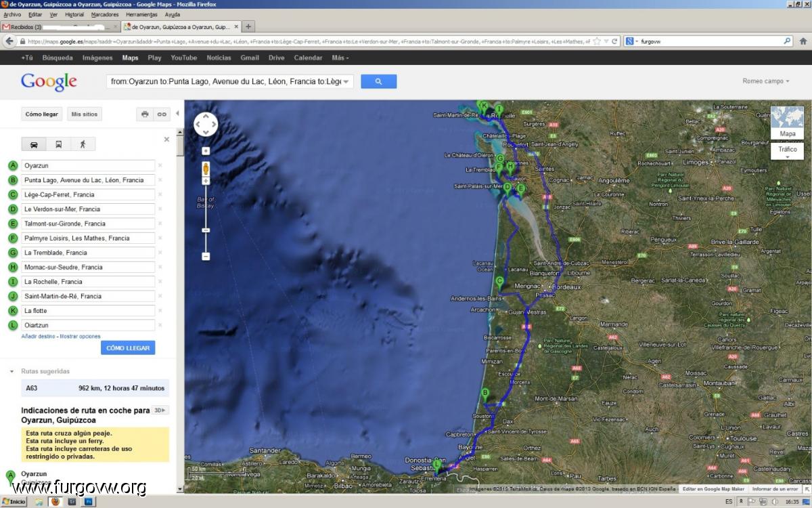
Task: Open Imágenes in the Google bar
Action: [x=97, y=58]
